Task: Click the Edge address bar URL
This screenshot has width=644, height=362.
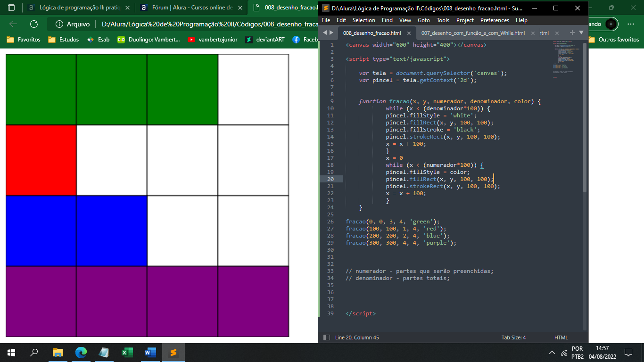Action: click(210, 24)
